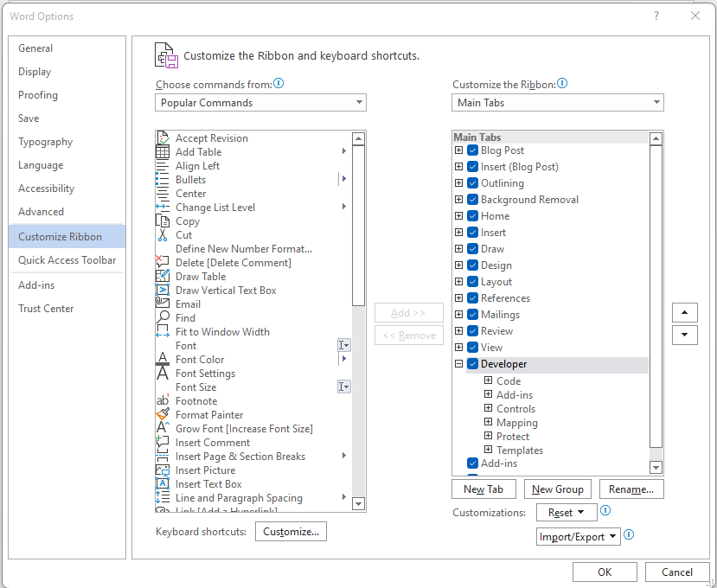Open the Main Tabs dropdown
The width and height of the screenshot is (717, 588).
[557, 102]
